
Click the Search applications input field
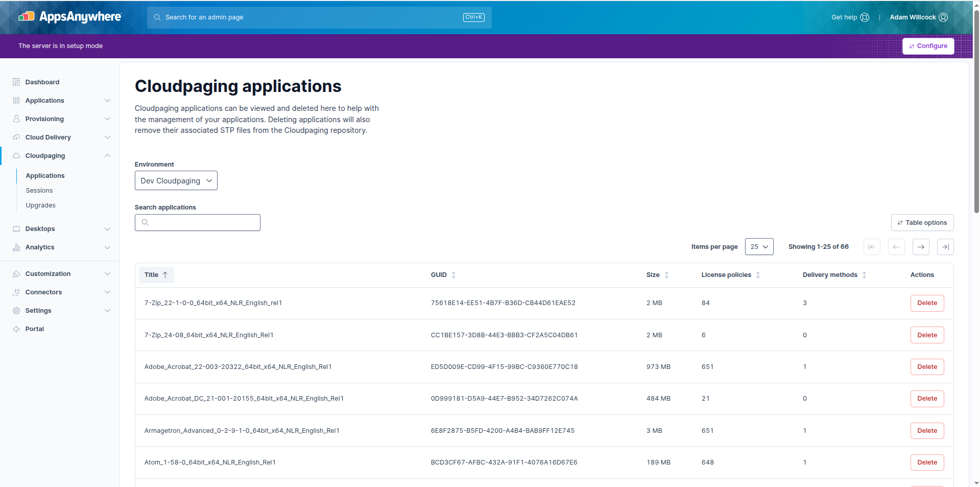[x=198, y=223]
